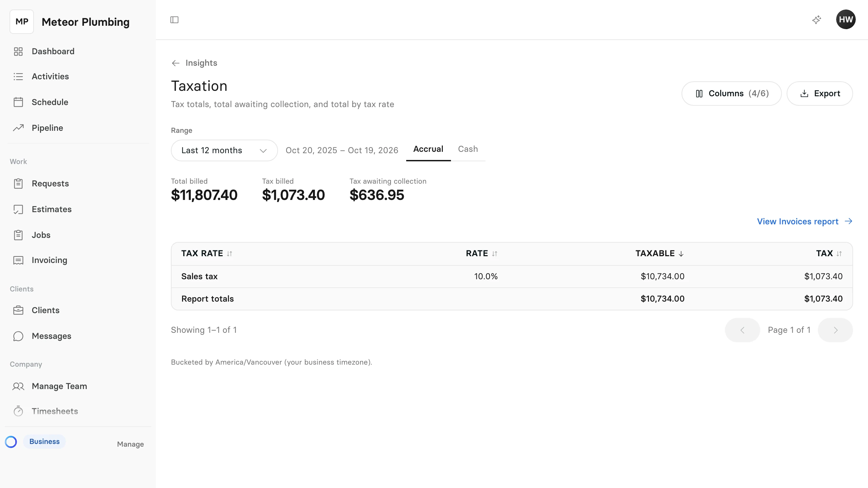868x488 pixels.
Task: Click the Timesheets stopwatch icon
Action: 18,411
